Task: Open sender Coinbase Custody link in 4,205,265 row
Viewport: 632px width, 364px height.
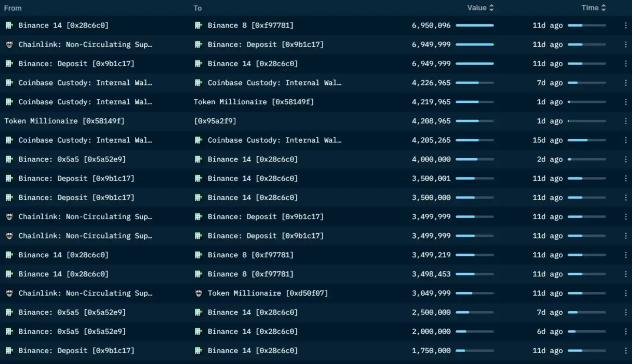Action: tap(85, 140)
